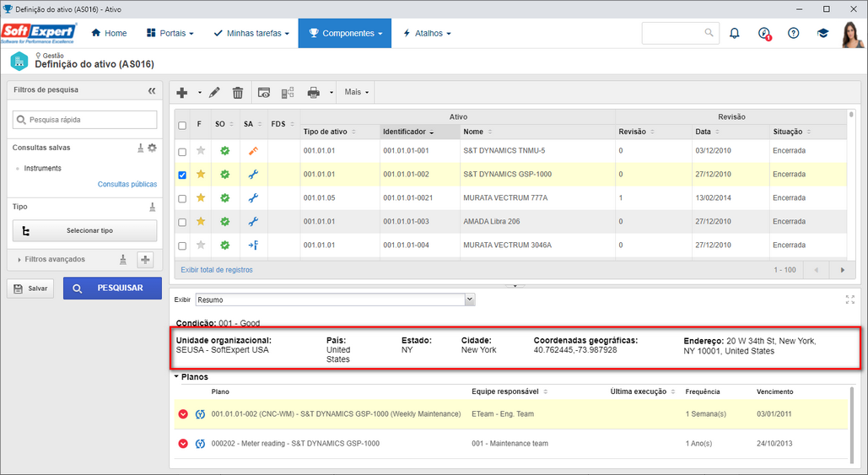
Task: Click the SoftExpert logo
Action: point(38,33)
